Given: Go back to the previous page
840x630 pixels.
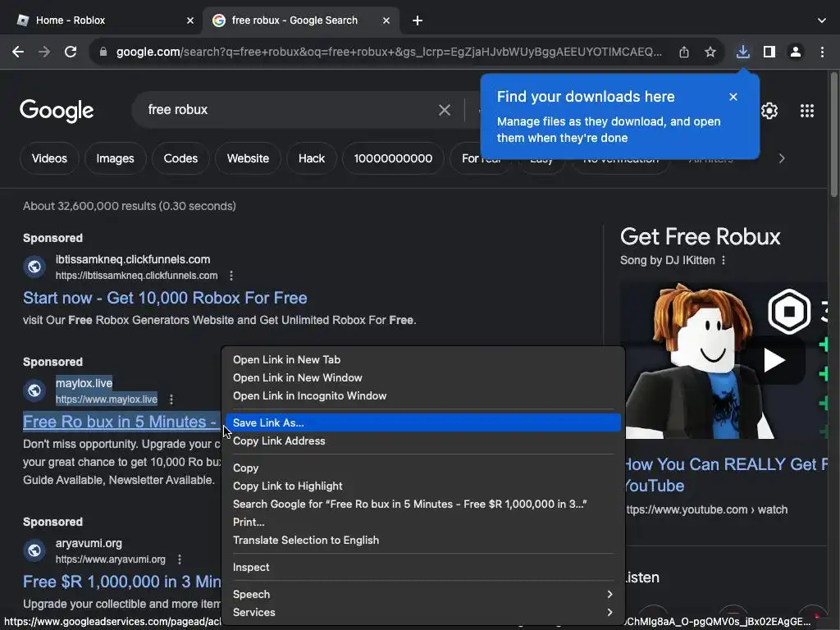Looking at the screenshot, I should tap(18, 52).
